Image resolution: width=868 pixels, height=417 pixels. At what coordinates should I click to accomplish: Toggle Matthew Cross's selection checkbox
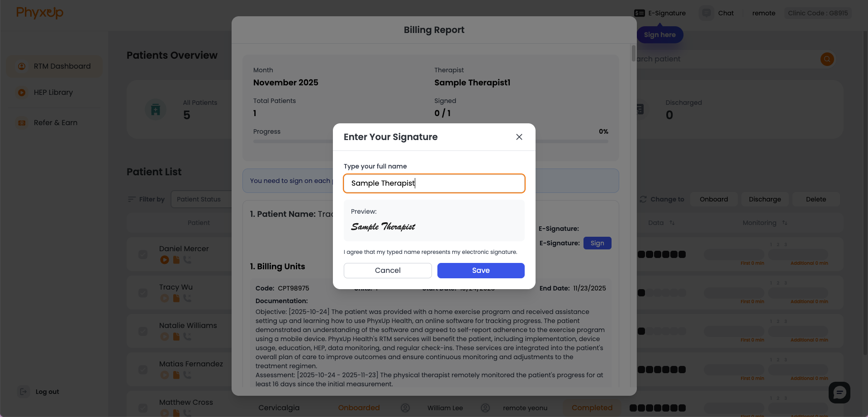click(x=143, y=408)
